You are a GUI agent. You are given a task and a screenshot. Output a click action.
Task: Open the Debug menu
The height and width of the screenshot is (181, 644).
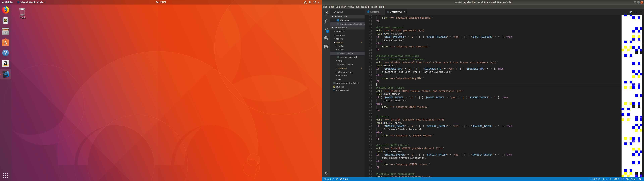(x=365, y=7)
